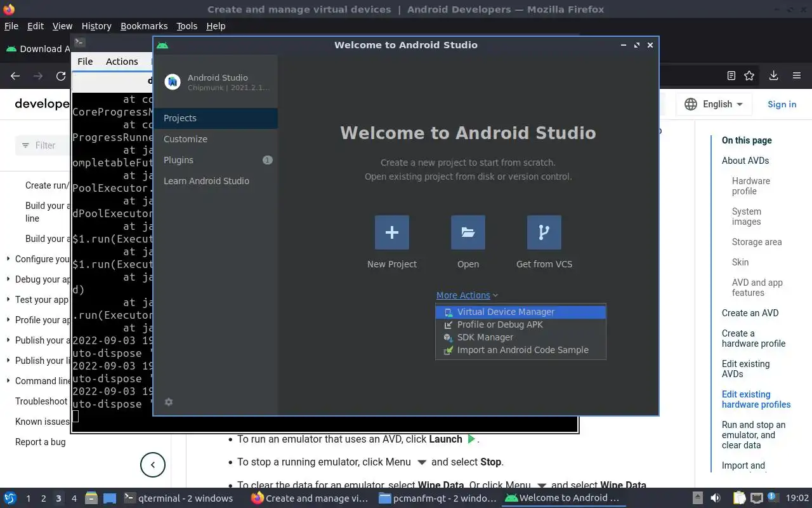Expand the 'Configure you' section in left nav
The image size is (812, 508).
8,259
